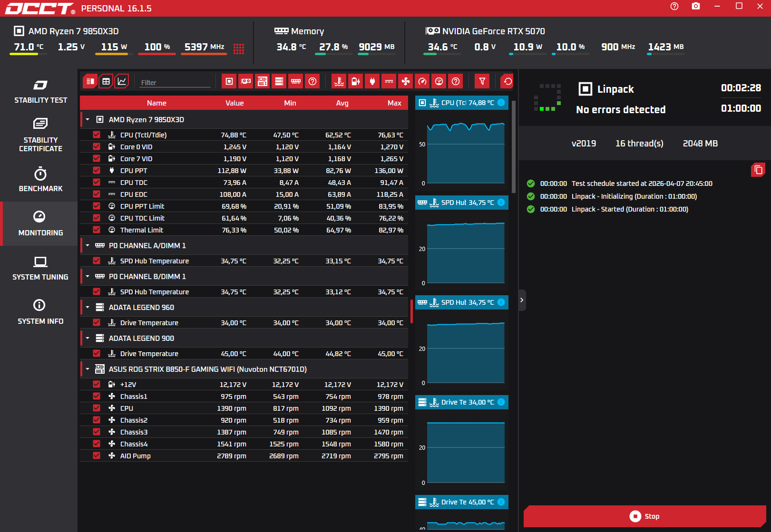The height and width of the screenshot is (532, 771).
Task: Uncheck the Thermal Limit checkbox
Action: [x=97, y=230]
